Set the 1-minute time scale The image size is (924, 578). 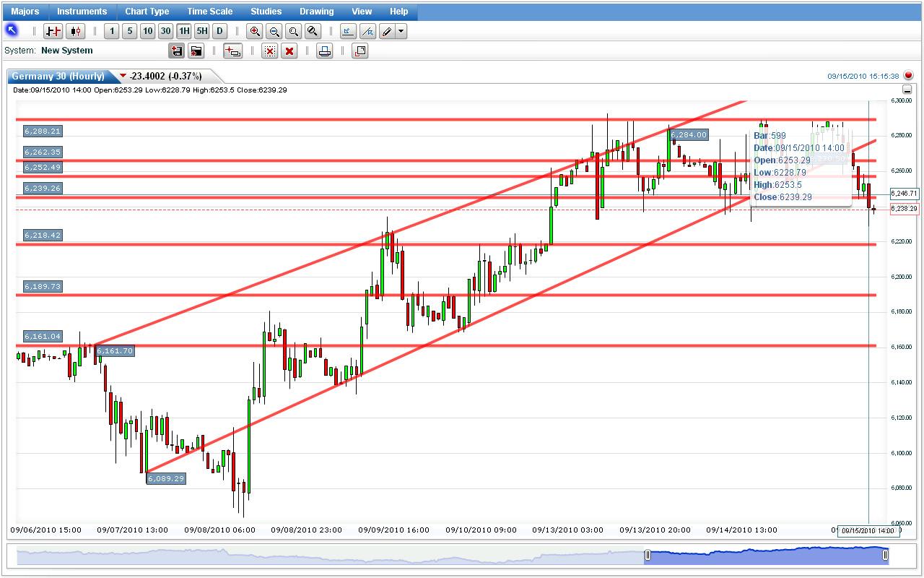(111, 31)
